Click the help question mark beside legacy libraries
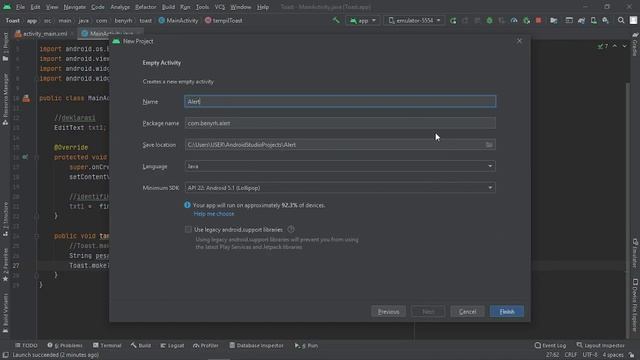The width and height of the screenshot is (640, 360). coord(291,229)
